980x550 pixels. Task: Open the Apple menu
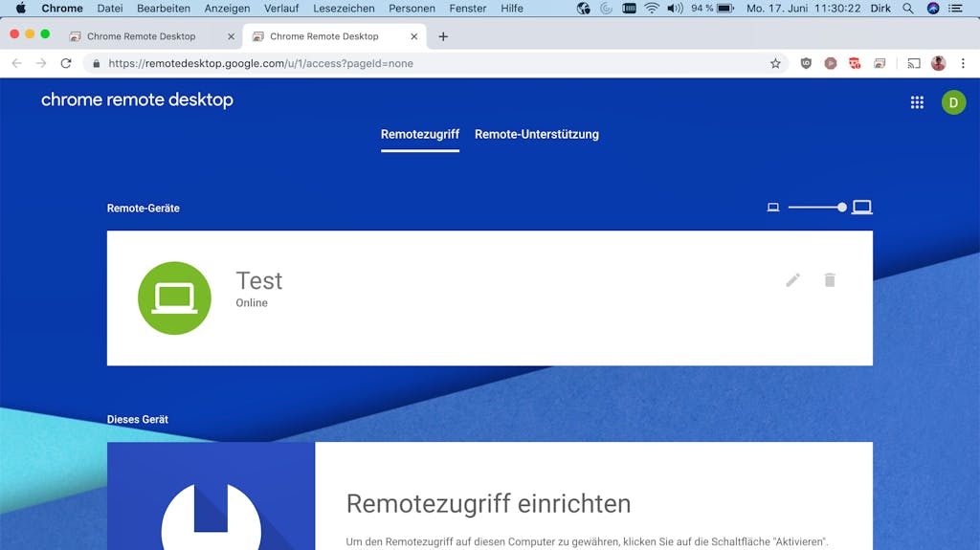pyautogui.click(x=21, y=8)
